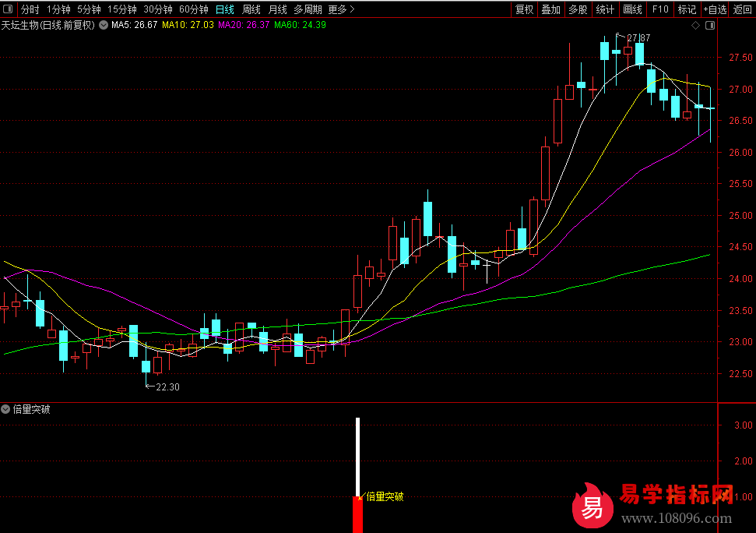Click the 25.00 price axis label
Viewport: 756px width, 533px height.
point(740,216)
